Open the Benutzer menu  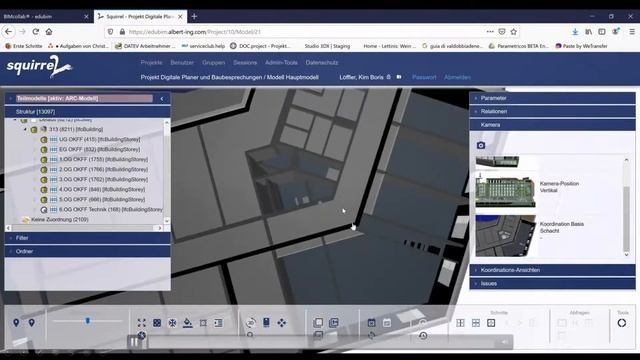click(182, 62)
